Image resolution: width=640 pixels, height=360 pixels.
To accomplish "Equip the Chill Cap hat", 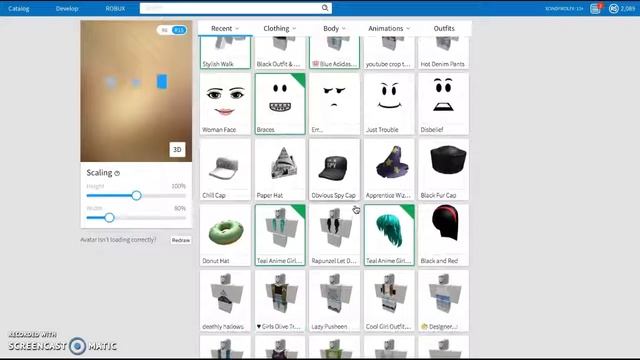I will (x=225, y=170).
